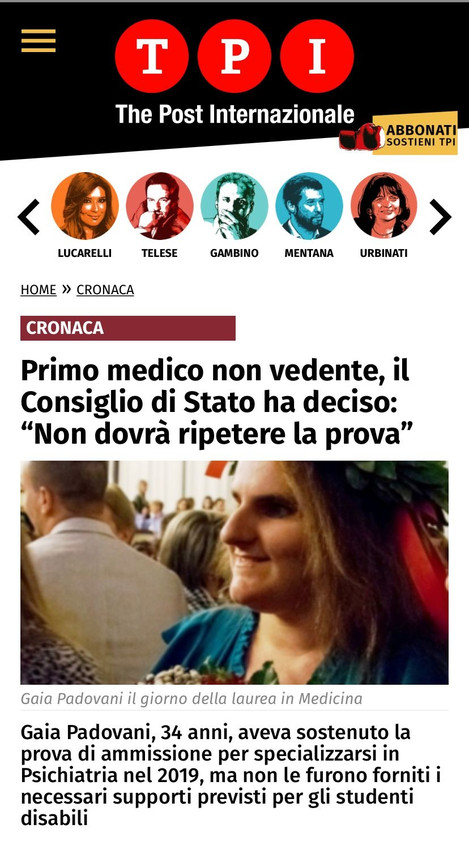Go to HOME breadcrumb link
The image size is (469, 850).
pyautogui.click(x=38, y=290)
